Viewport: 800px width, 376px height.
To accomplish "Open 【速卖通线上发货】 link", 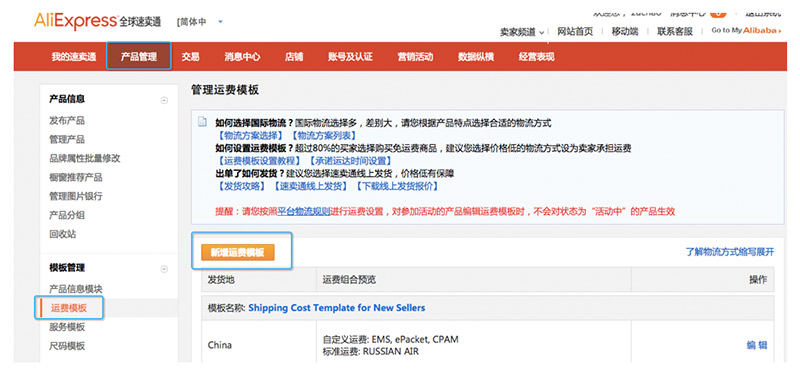I will (x=310, y=186).
